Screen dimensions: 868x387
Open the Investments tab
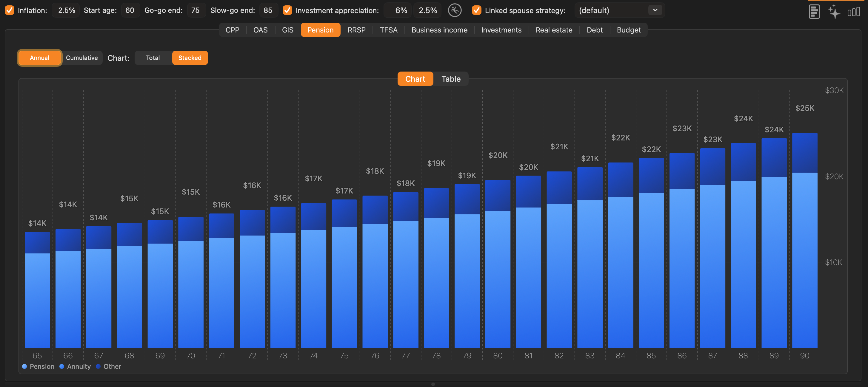(x=501, y=30)
